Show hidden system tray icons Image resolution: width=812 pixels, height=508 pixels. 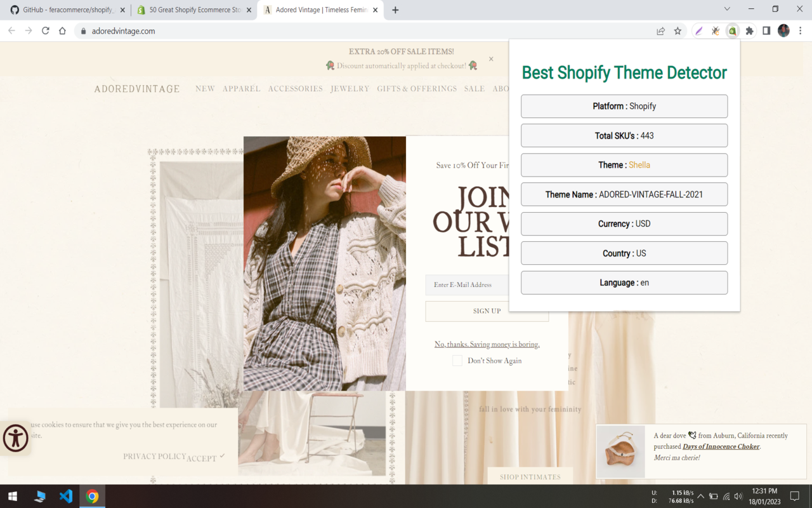pos(700,496)
